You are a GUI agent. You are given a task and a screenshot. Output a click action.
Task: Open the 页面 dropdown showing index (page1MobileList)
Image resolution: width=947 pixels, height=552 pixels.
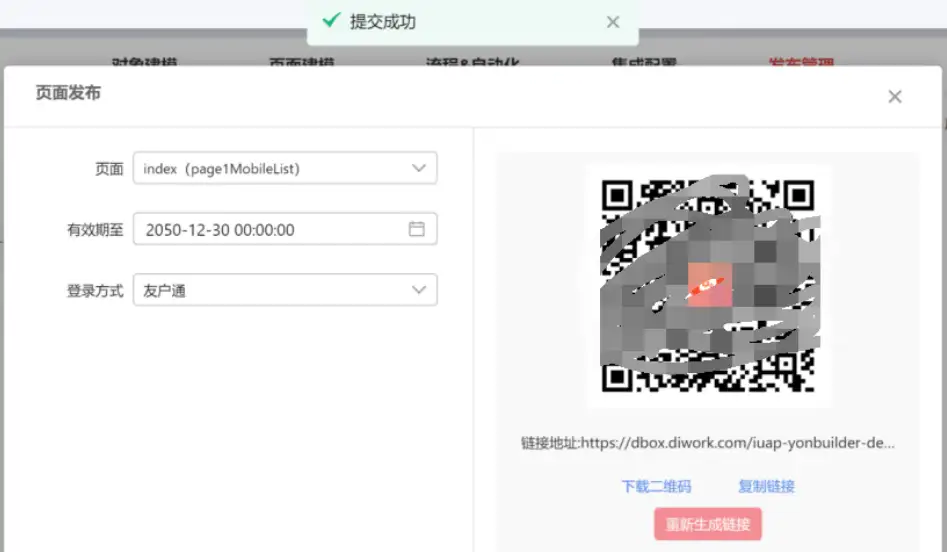pyautogui.click(x=285, y=168)
